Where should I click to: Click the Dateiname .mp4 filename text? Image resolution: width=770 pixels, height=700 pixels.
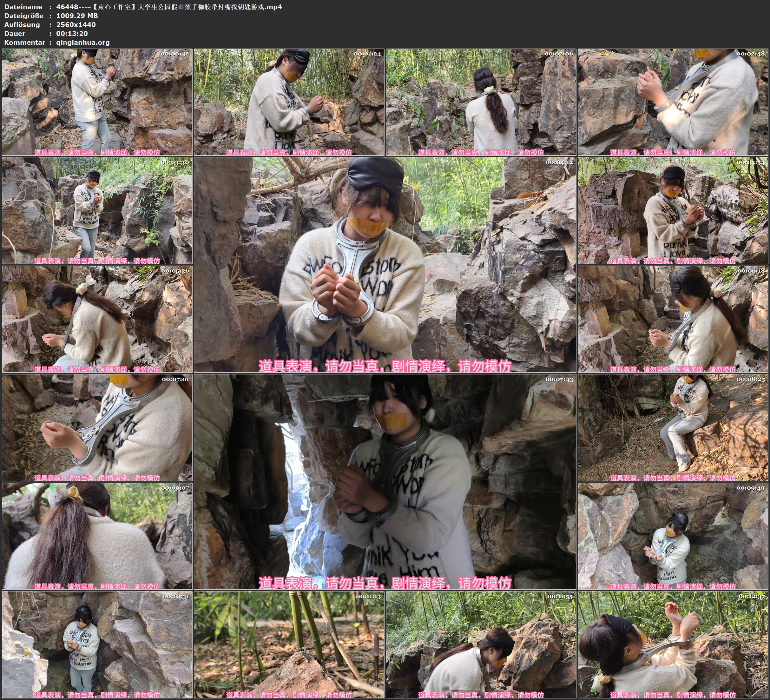(169, 7)
